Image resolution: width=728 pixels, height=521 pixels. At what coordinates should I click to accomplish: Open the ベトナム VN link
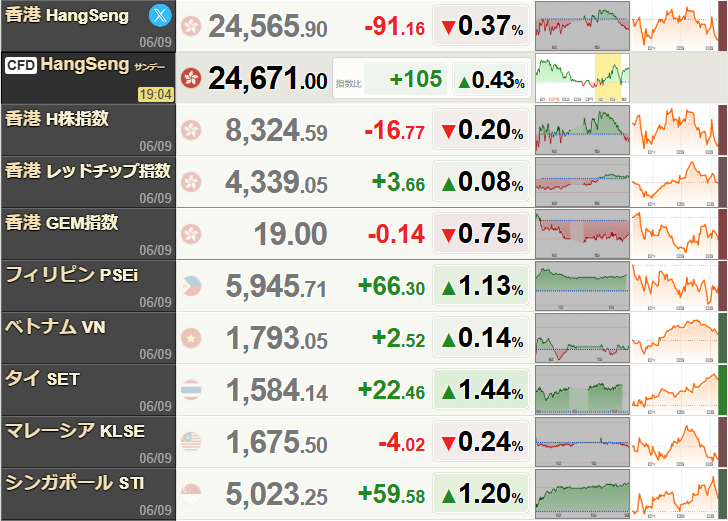click(55, 327)
